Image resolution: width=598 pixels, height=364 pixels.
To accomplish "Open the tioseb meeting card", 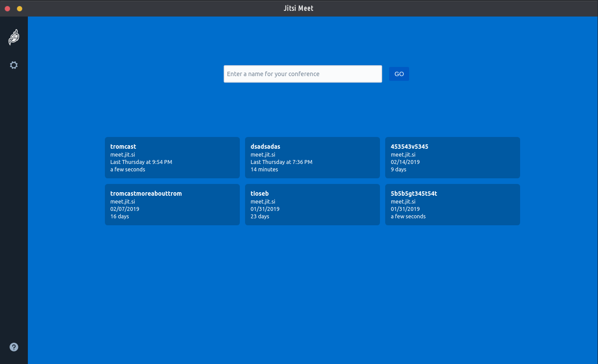I will [x=312, y=204].
